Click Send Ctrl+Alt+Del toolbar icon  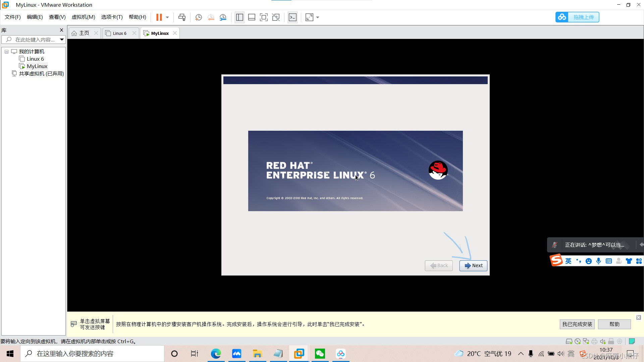click(182, 17)
